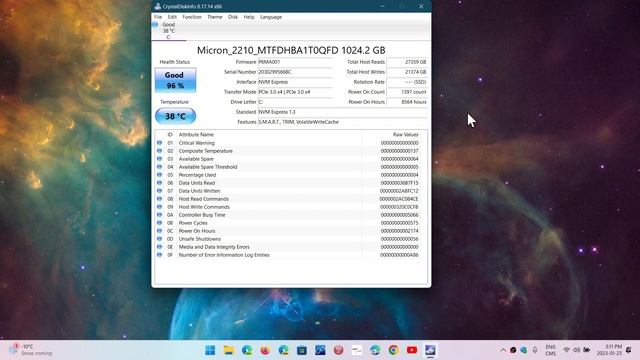Open File Explorer from the taskbar
This screenshot has height=360, width=640.
[229, 350]
